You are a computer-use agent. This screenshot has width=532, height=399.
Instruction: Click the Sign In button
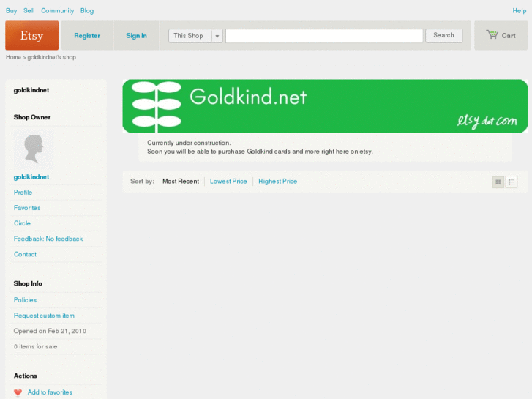point(136,36)
